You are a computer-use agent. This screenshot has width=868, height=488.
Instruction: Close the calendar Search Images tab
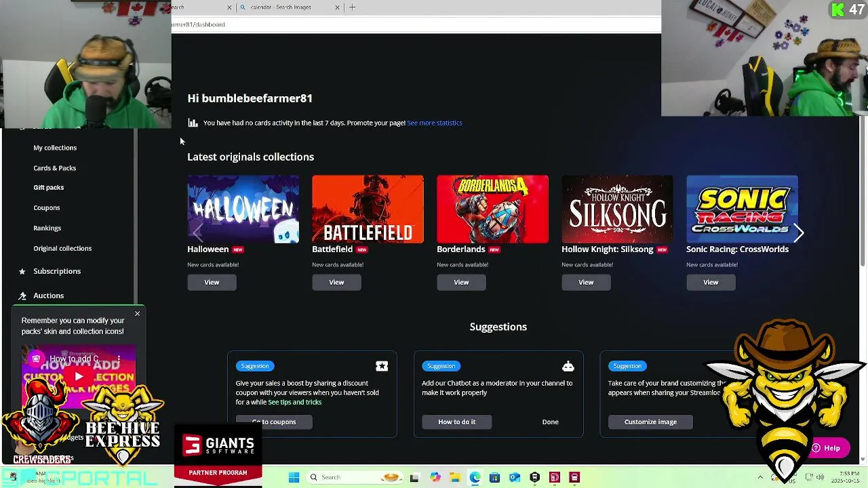tap(337, 7)
